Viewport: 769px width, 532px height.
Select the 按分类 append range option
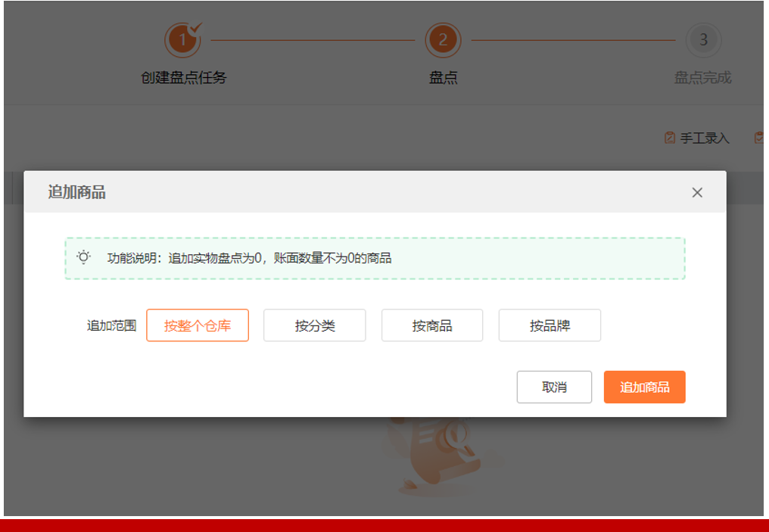(315, 325)
